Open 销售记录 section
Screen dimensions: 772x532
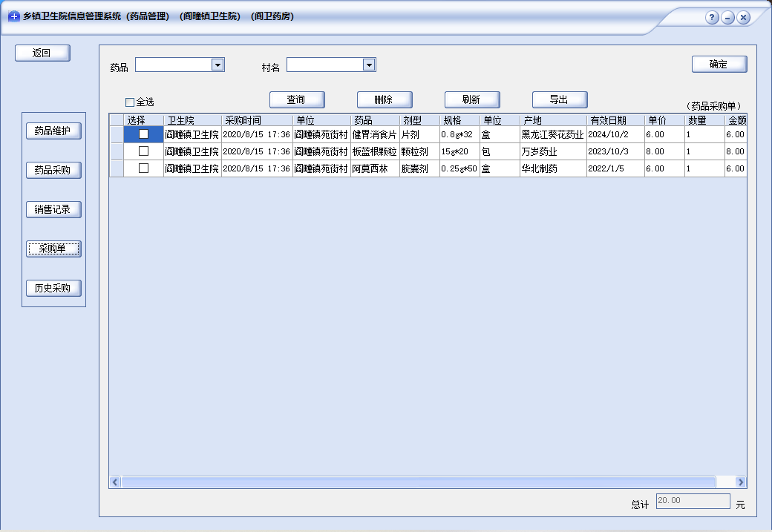53,210
